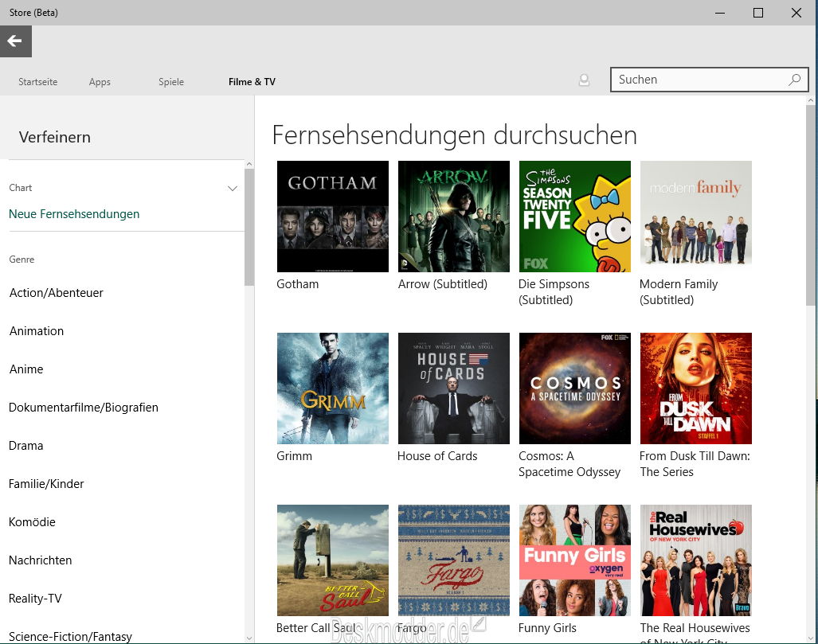Pick Dokumentarfilme/Biografien genre
This screenshot has height=644, width=818.
coord(84,408)
